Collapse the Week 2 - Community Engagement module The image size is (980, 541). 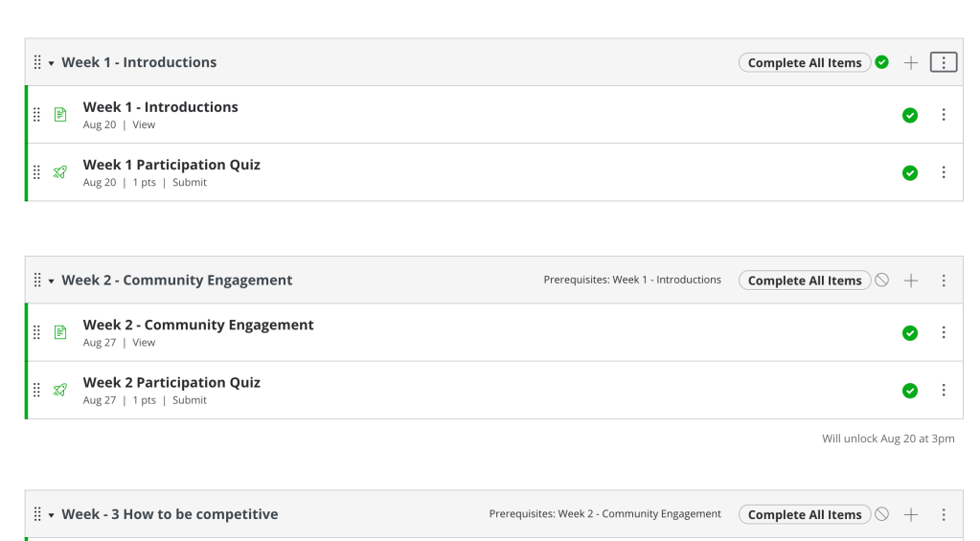click(x=52, y=282)
